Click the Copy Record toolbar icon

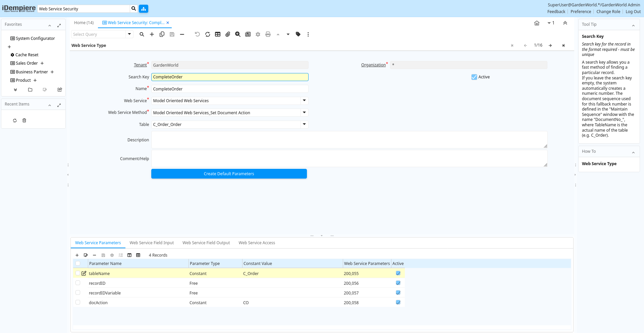[x=162, y=34]
